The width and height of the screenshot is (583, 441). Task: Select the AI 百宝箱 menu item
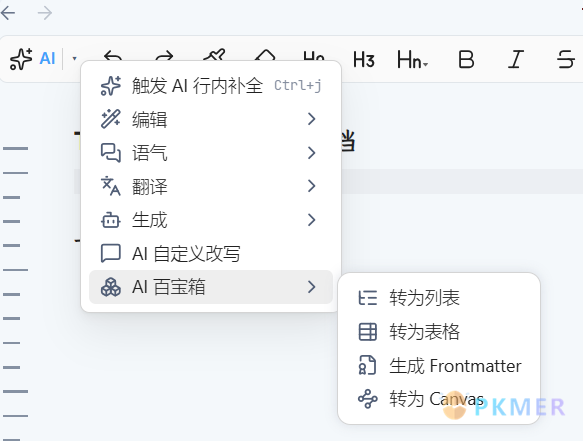[211, 287]
